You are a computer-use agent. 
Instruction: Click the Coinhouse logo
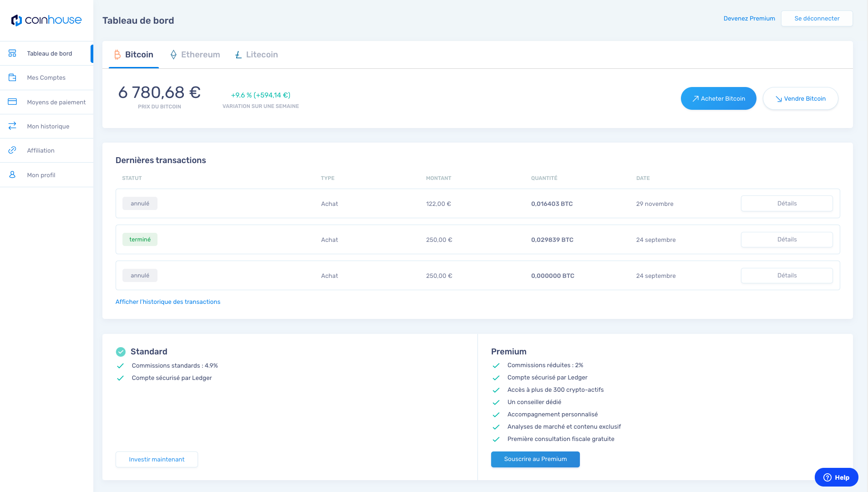(46, 20)
